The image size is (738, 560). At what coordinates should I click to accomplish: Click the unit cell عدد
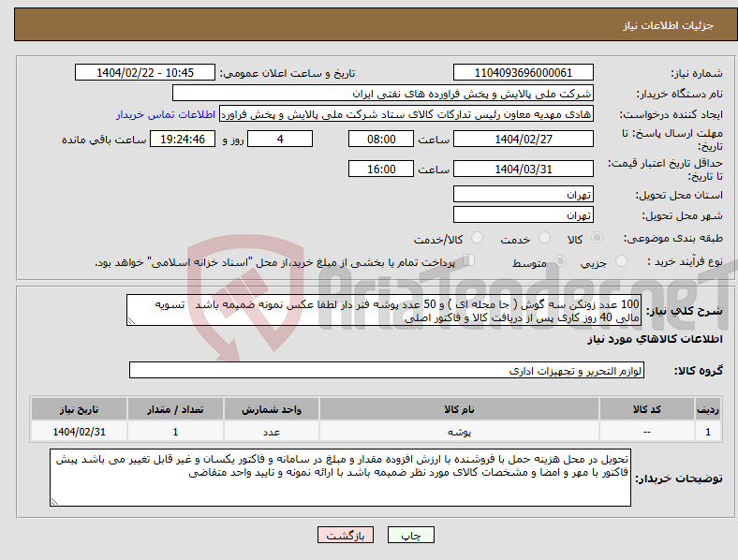(271, 432)
